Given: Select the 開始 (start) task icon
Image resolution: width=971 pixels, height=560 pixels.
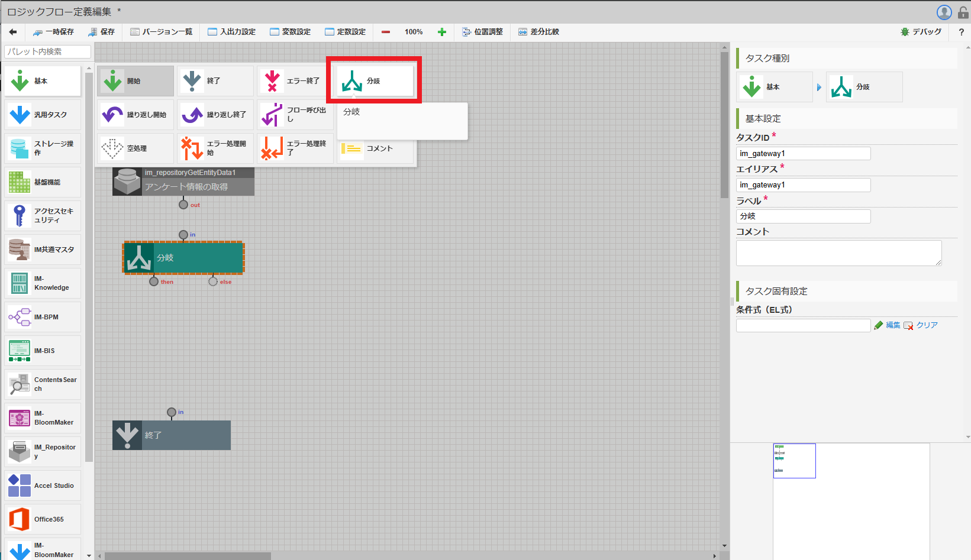Looking at the screenshot, I should tap(134, 80).
